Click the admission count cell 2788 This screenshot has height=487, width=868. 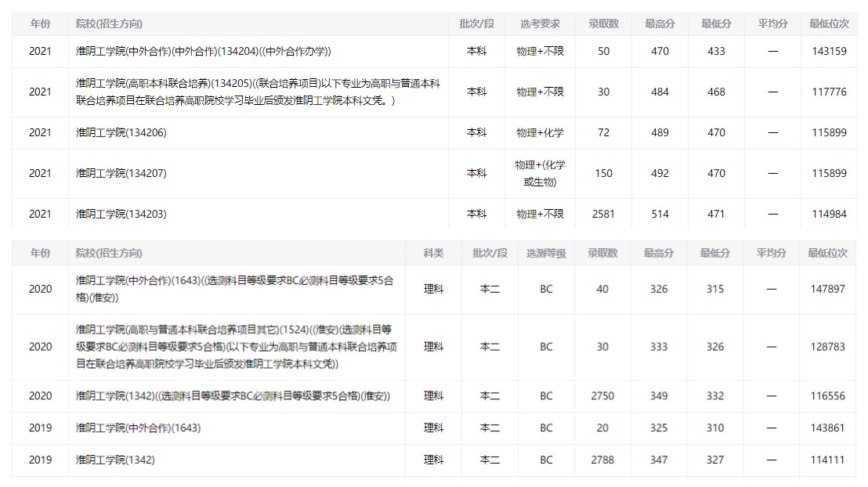point(602,460)
